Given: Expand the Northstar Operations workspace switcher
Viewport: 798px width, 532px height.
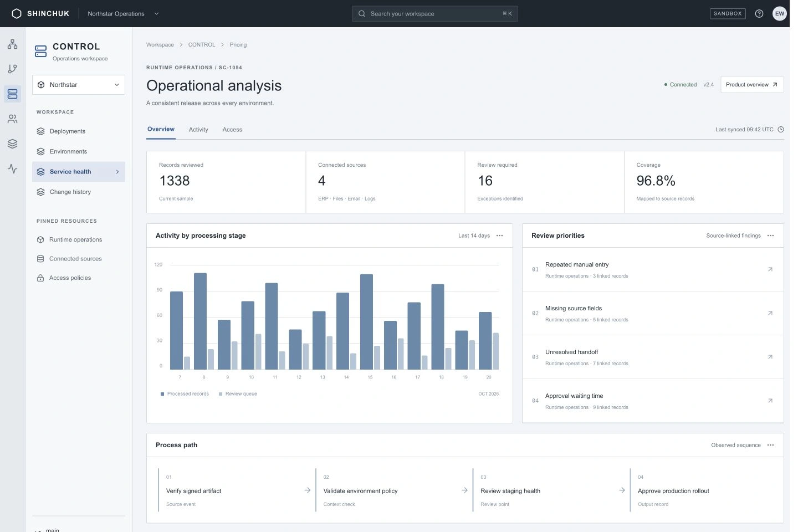Looking at the screenshot, I should tap(124, 13).
